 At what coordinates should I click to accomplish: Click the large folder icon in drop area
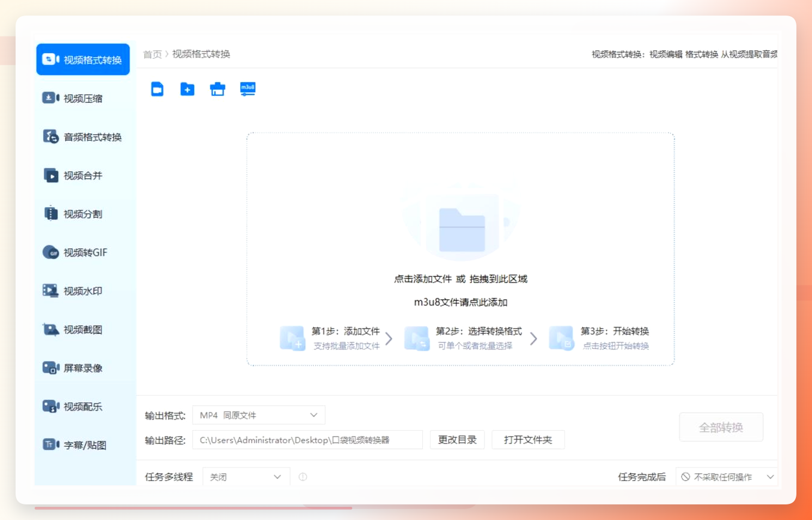click(462, 230)
